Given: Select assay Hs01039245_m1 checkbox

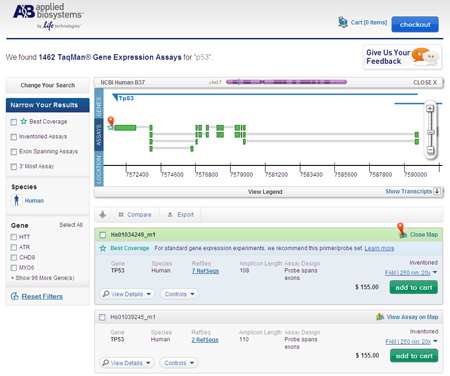Looking at the screenshot, I should click(x=102, y=317).
